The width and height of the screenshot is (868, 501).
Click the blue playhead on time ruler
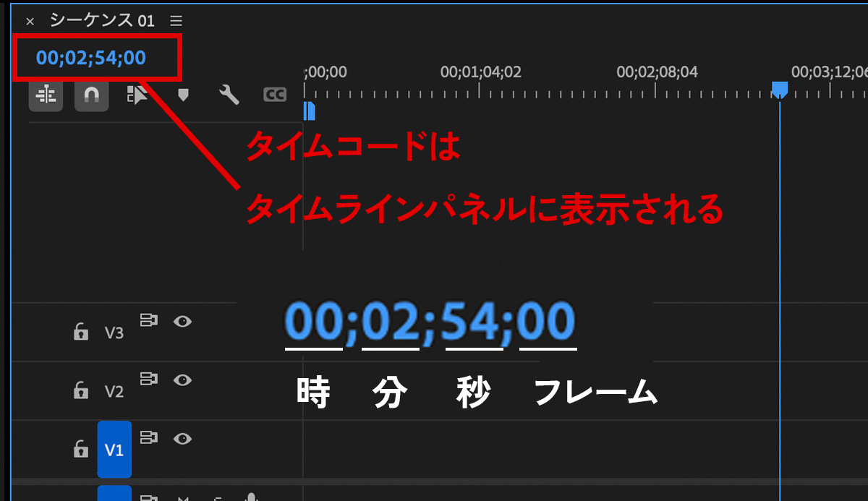pyautogui.click(x=779, y=89)
